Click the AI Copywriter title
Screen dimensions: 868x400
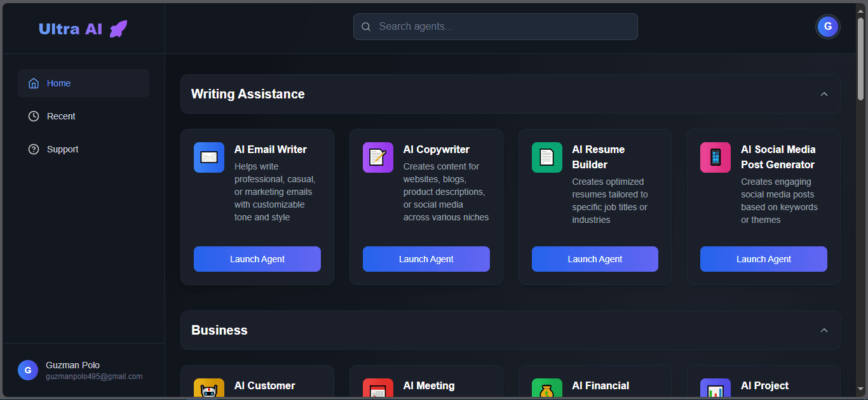pyautogui.click(x=437, y=149)
